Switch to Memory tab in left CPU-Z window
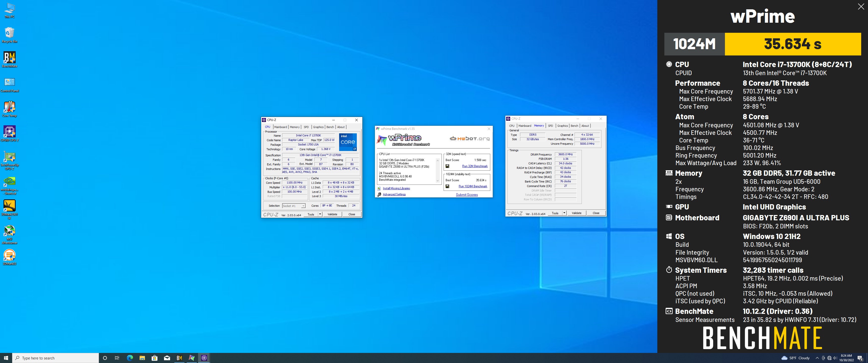 point(295,127)
